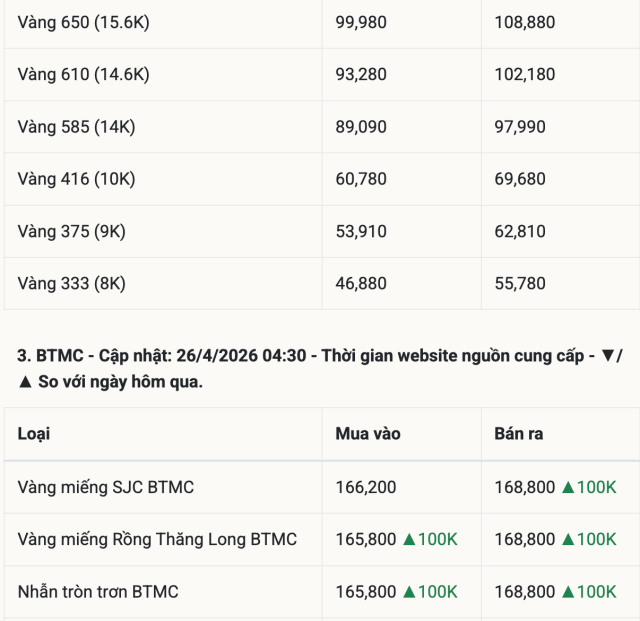640x621 pixels.
Task: Click the 'Mua vào' column header
Action: [368, 434]
